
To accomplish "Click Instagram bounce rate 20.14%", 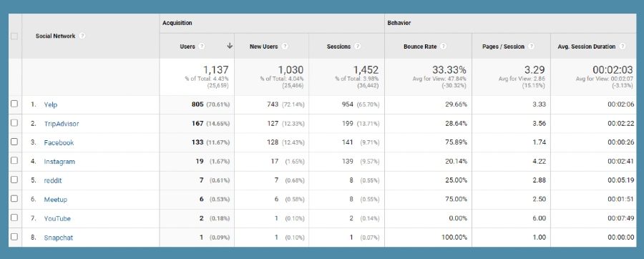I will tap(457, 162).
